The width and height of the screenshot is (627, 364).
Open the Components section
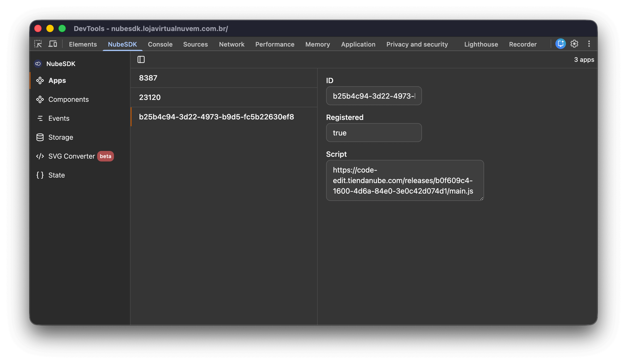[x=68, y=99]
